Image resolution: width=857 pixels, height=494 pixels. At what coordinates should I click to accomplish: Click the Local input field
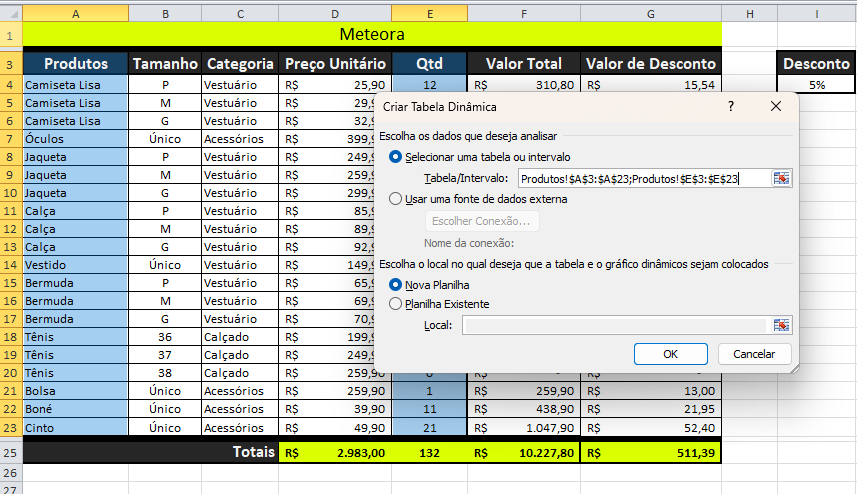pos(615,325)
